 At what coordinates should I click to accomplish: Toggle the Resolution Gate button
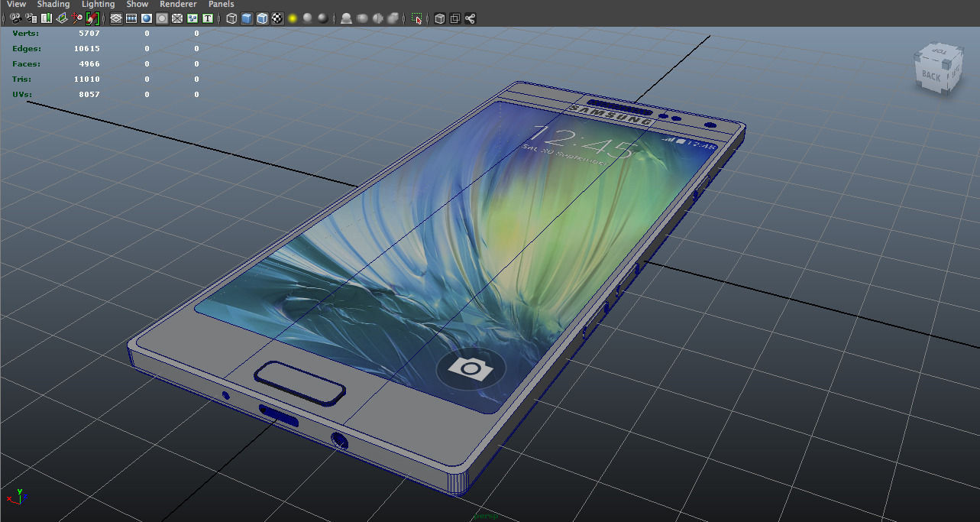coord(147,18)
